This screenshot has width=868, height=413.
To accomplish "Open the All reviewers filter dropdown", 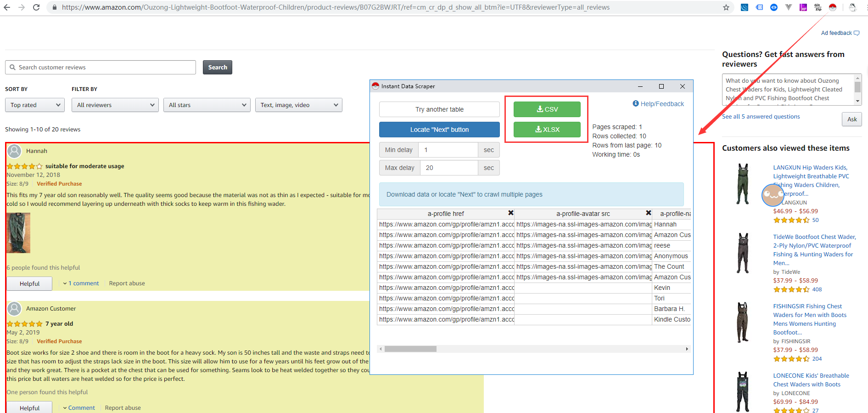I will point(115,105).
